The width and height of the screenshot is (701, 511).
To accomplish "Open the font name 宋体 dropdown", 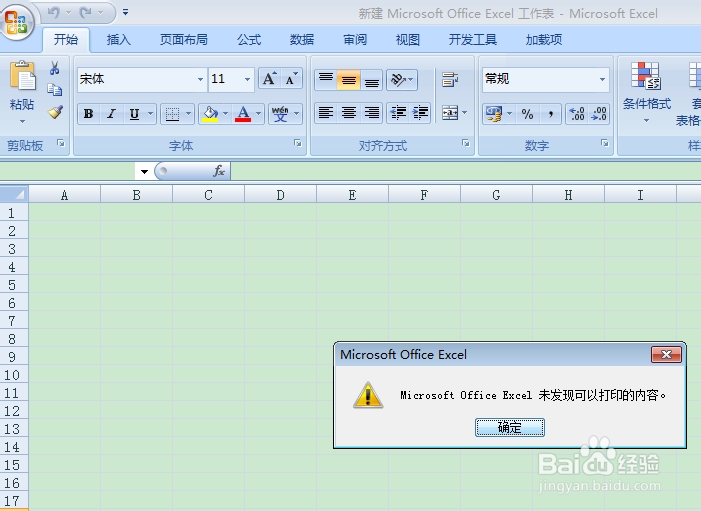I will (x=200, y=80).
